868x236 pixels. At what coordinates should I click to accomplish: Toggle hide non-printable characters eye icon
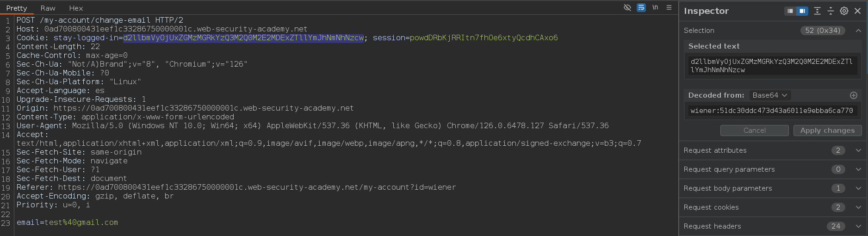627,7
